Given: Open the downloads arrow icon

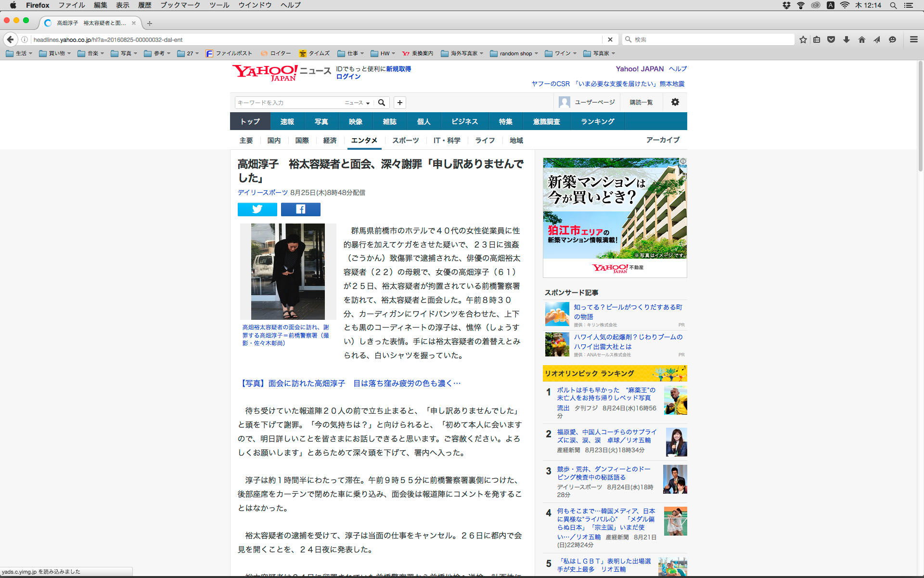Looking at the screenshot, I should coord(846,39).
